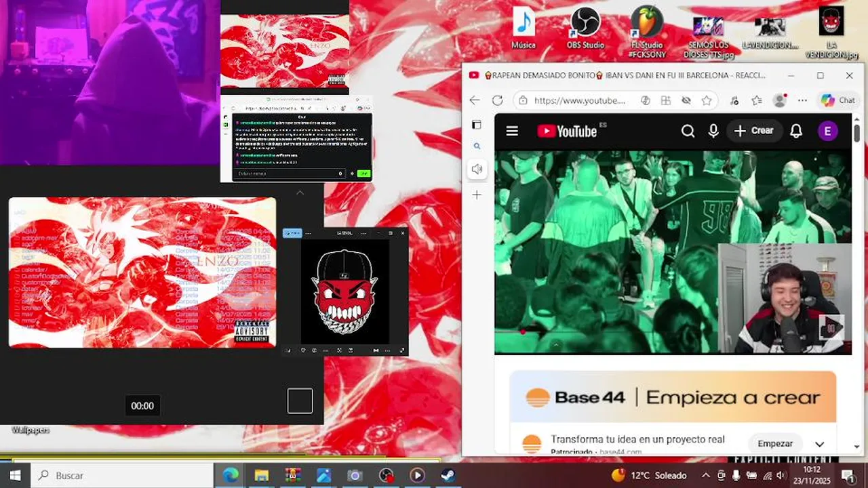
Task: Click the playing YouTube video
Action: (673, 252)
